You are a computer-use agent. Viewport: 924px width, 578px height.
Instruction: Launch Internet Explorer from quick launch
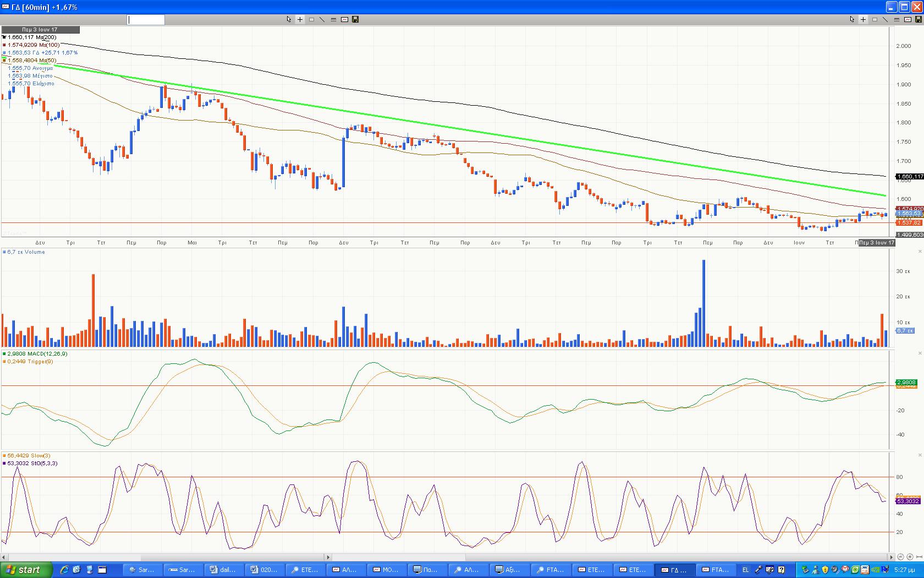click(64, 570)
